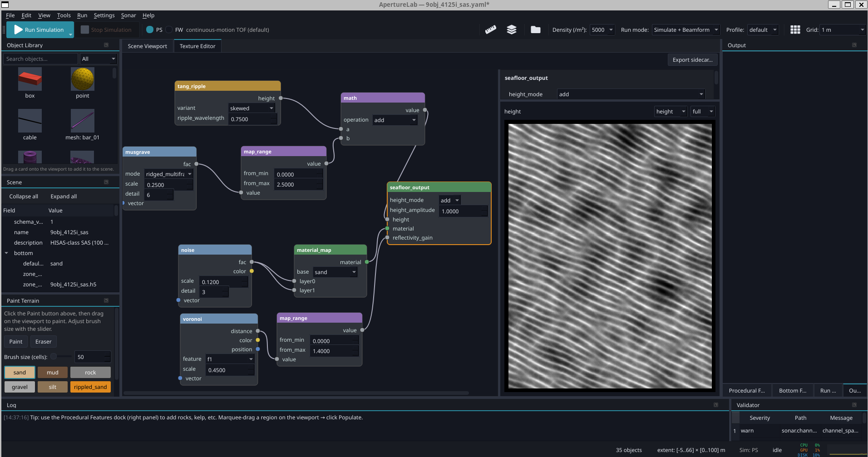Open the Grid size dropdown
The width and height of the screenshot is (868, 457).
[843, 30]
